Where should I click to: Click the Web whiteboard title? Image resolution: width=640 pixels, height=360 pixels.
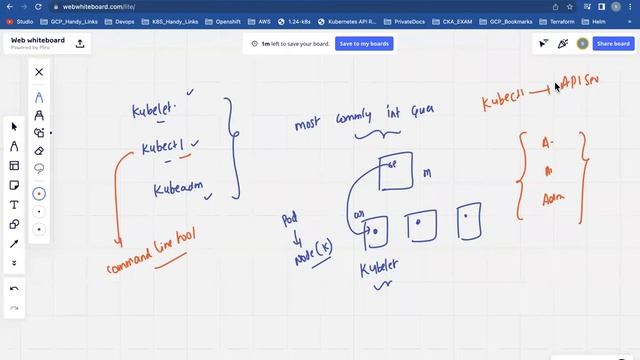38,40
